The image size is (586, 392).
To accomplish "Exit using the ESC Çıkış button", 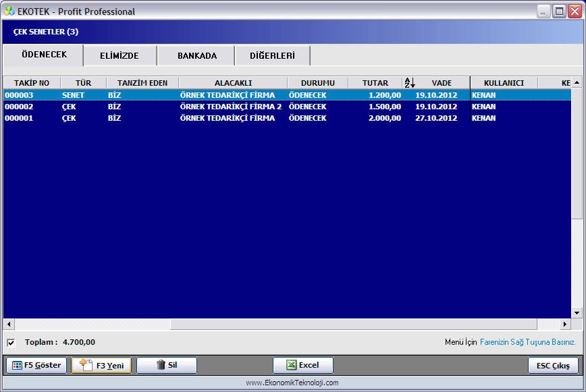I will [x=553, y=366].
